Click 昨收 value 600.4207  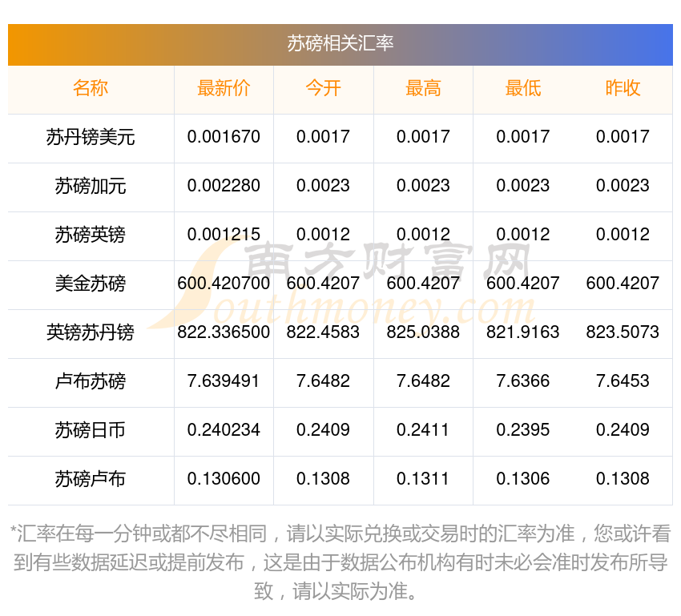tap(623, 284)
